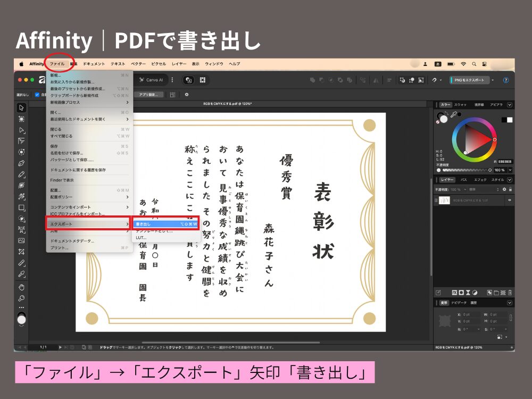The width and height of the screenshot is (532, 399).
Task: Switch to the スウォッチ tab
Action: coord(460,105)
